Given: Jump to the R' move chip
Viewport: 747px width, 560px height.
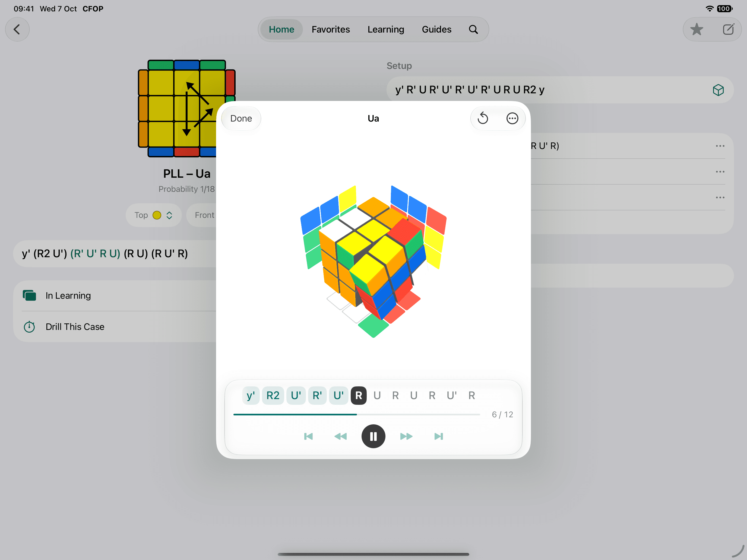Looking at the screenshot, I should click(317, 395).
